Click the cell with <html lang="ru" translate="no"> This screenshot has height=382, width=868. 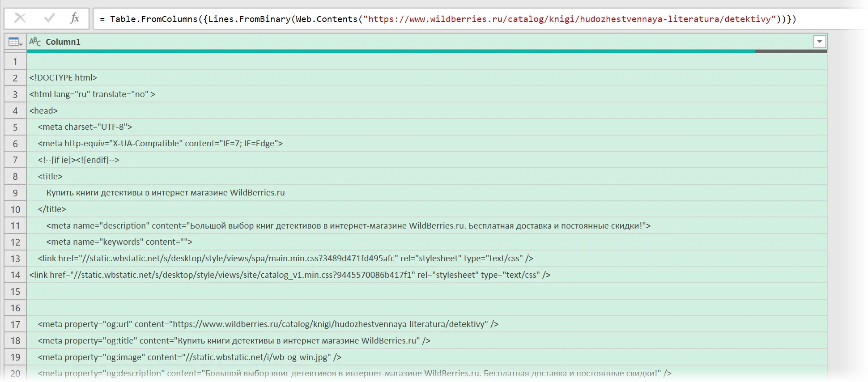pyautogui.click(x=427, y=94)
